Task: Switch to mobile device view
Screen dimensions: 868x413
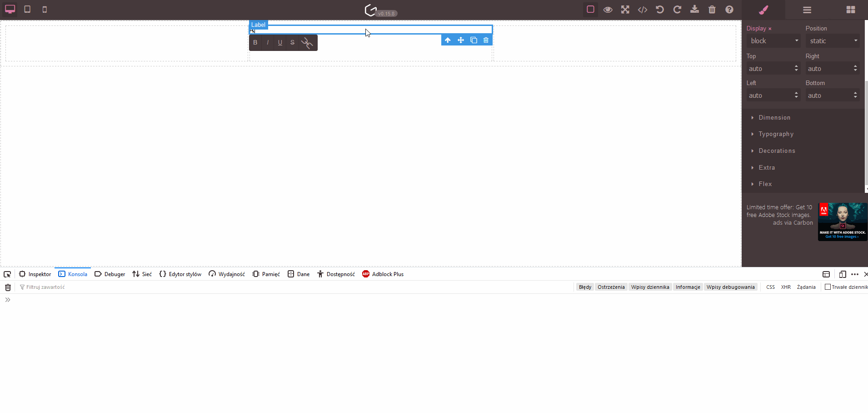Action: 45,9
